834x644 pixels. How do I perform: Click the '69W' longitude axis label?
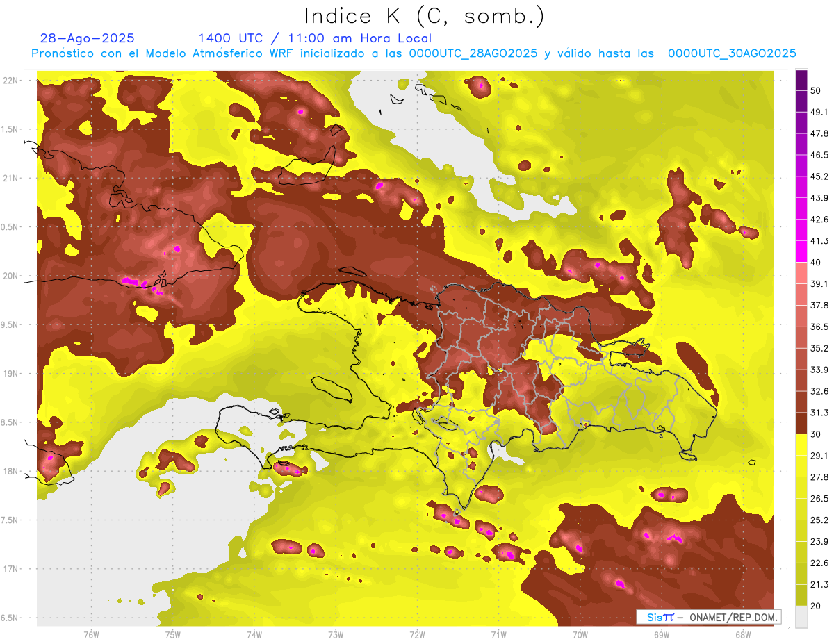661,636
